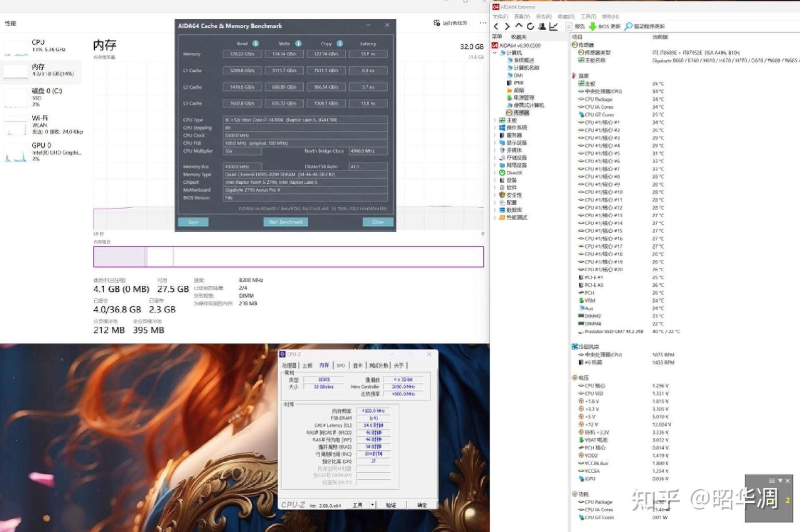Open the CPU-Z 工具 dropdown arrow

tap(372, 505)
